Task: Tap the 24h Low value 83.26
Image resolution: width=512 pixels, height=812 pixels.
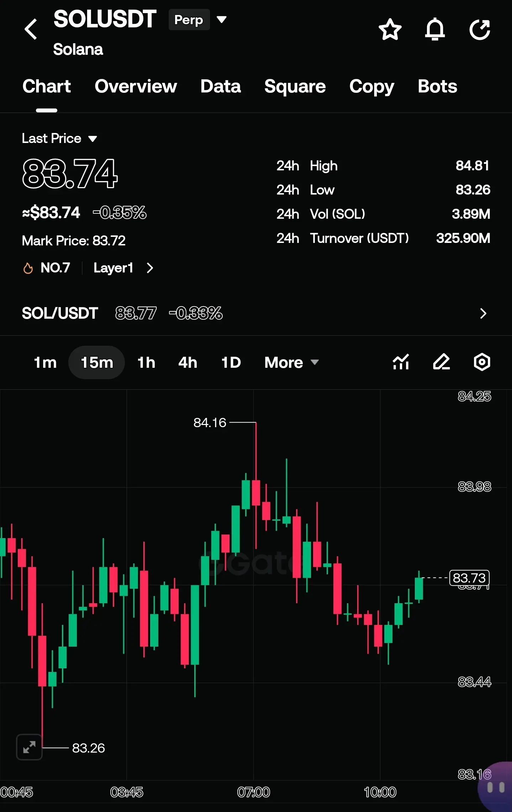Action: point(473,190)
